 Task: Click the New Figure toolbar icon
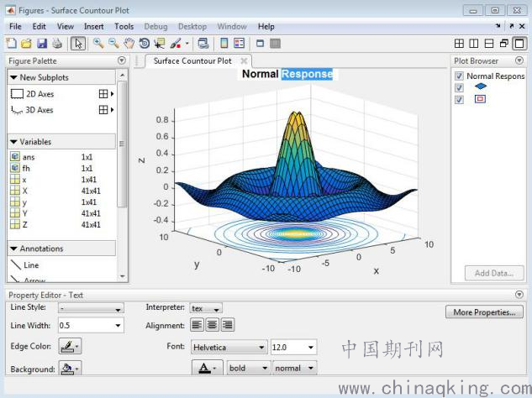pyautogui.click(x=12, y=44)
